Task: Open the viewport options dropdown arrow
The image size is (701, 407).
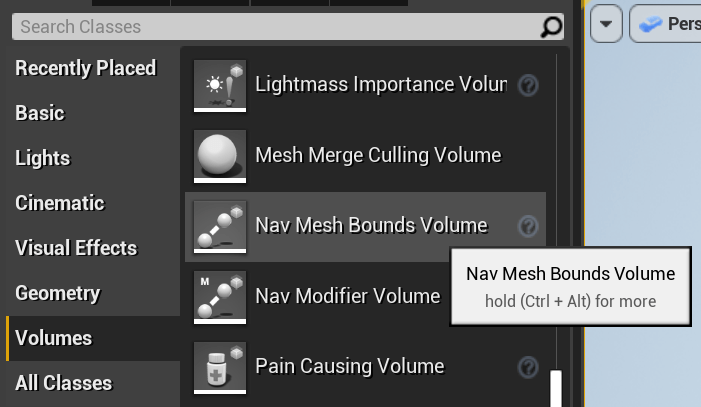Action: [x=606, y=24]
